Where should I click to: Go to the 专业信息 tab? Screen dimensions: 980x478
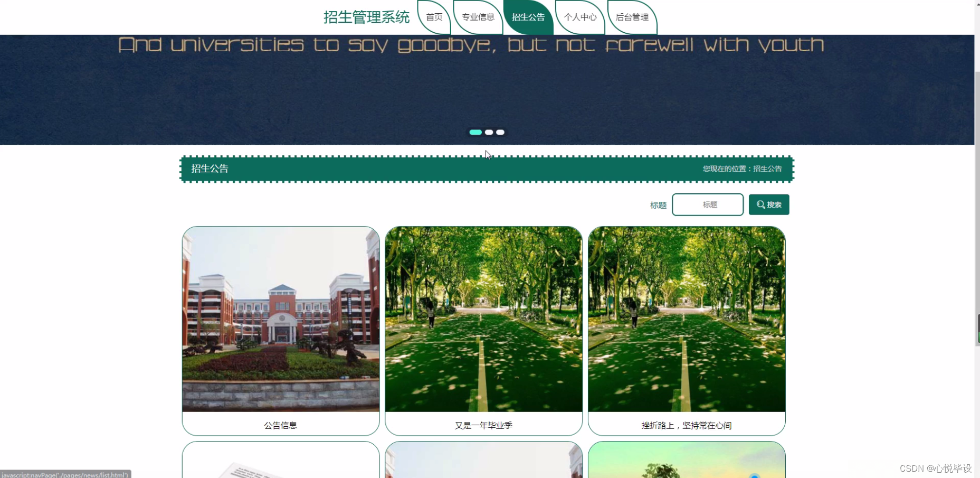click(x=478, y=17)
